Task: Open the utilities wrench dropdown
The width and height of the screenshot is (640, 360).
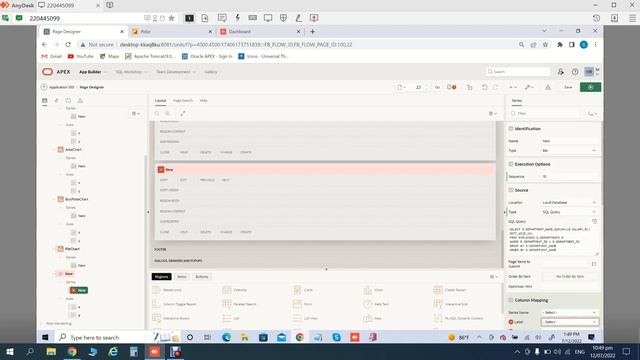Action: 529,87
